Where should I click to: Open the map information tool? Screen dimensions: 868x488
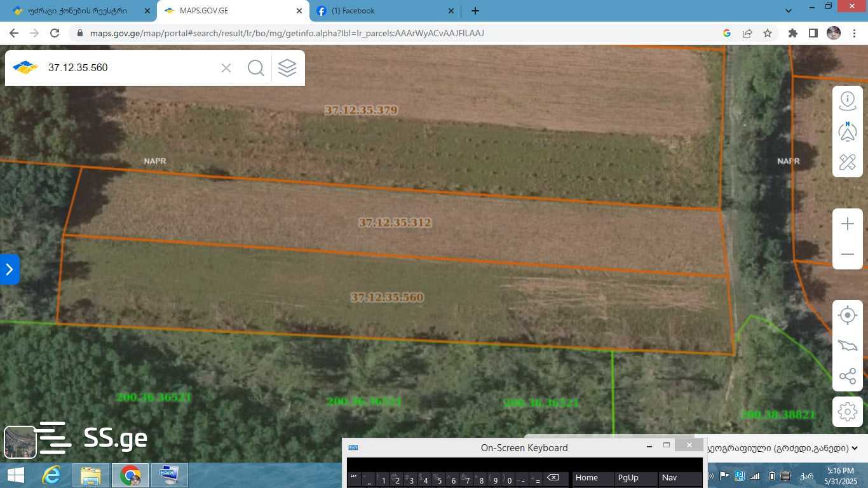(x=847, y=100)
